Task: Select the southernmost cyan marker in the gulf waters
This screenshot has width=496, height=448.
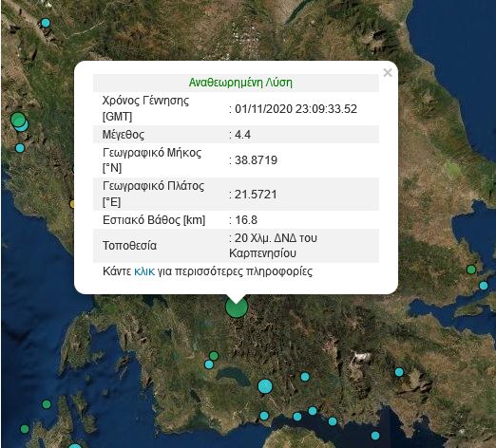Action: tap(375, 436)
